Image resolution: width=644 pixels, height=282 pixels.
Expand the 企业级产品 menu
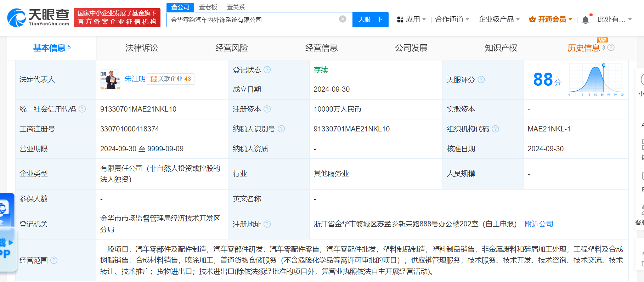pyautogui.click(x=499, y=19)
